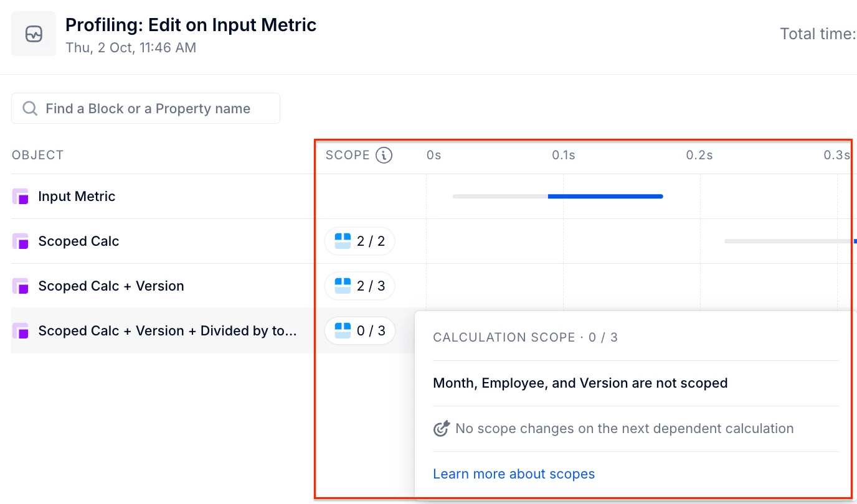Select the Input Metric row
Viewport: 857px width, 504px height.
pos(77,197)
